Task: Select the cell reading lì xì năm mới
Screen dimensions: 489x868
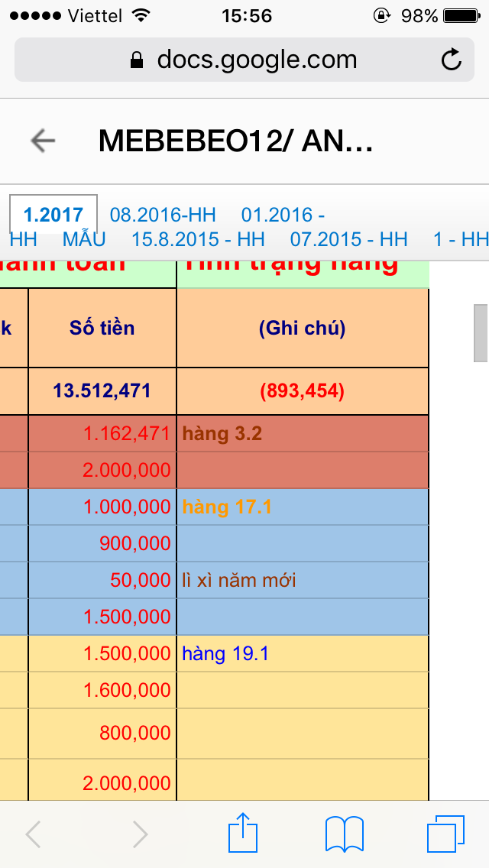Action: pos(302,581)
